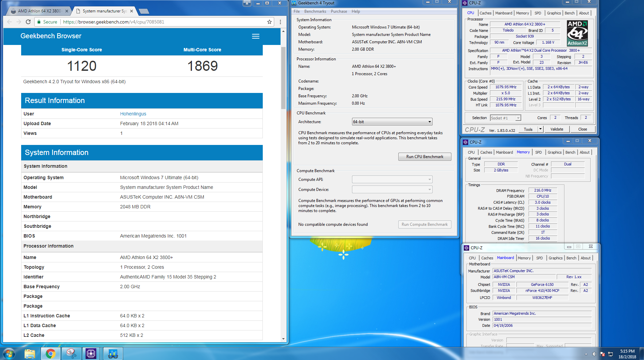Click the network tray icon
The height and width of the screenshot is (360, 644).
(610, 354)
